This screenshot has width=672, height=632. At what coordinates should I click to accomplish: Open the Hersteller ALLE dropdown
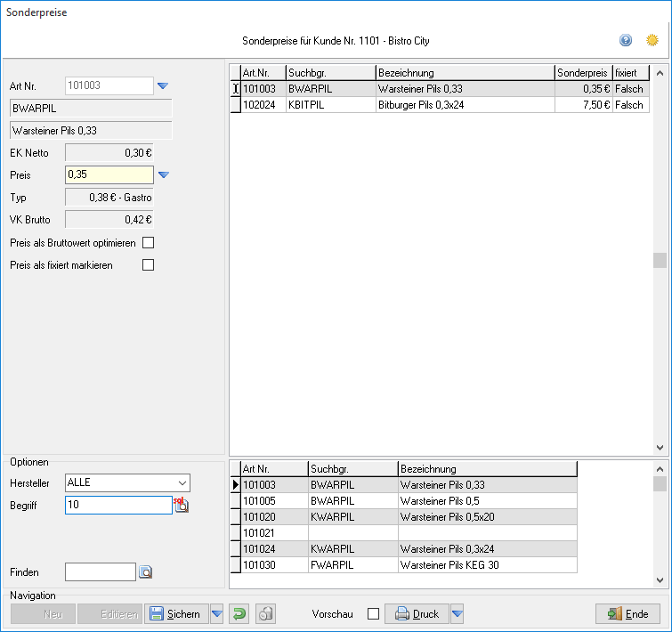(x=127, y=482)
